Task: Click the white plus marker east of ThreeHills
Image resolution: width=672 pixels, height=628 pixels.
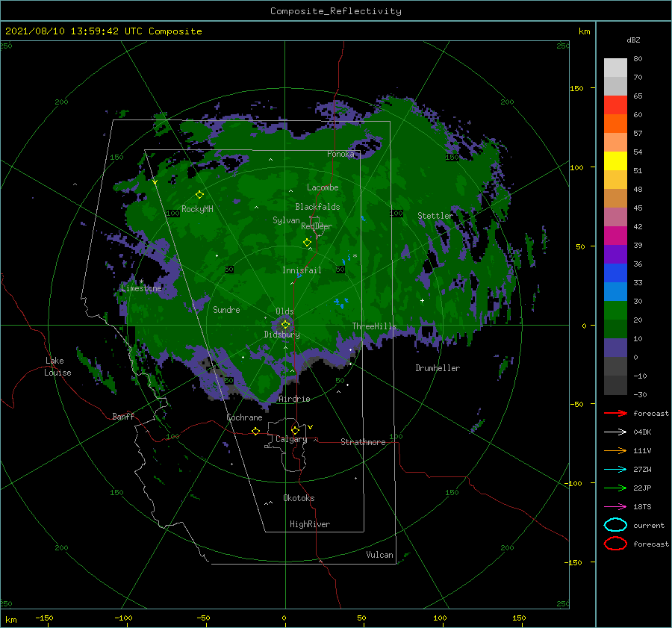Action: pyautogui.click(x=422, y=300)
